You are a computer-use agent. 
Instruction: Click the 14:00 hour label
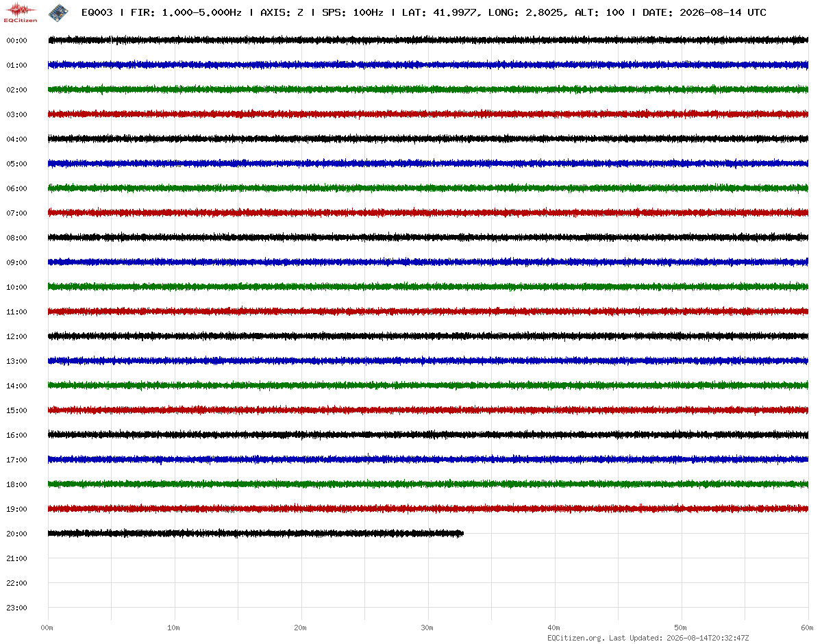(16, 386)
